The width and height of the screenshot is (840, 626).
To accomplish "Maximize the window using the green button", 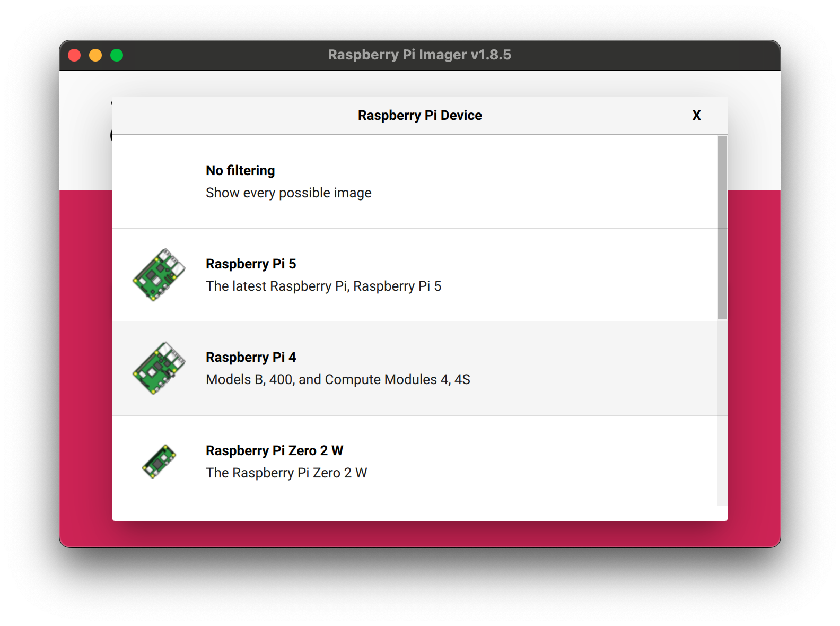I will pos(117,55).
